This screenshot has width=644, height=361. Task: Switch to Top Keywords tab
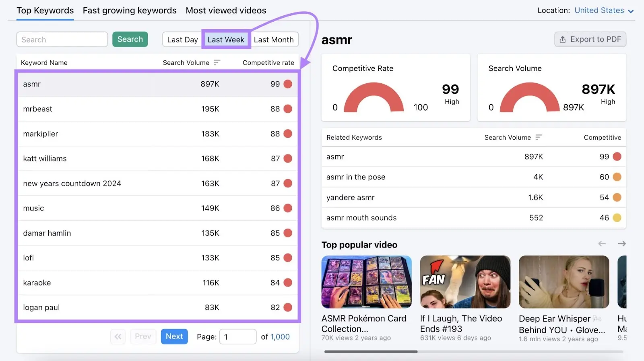(x=45, y=10)
